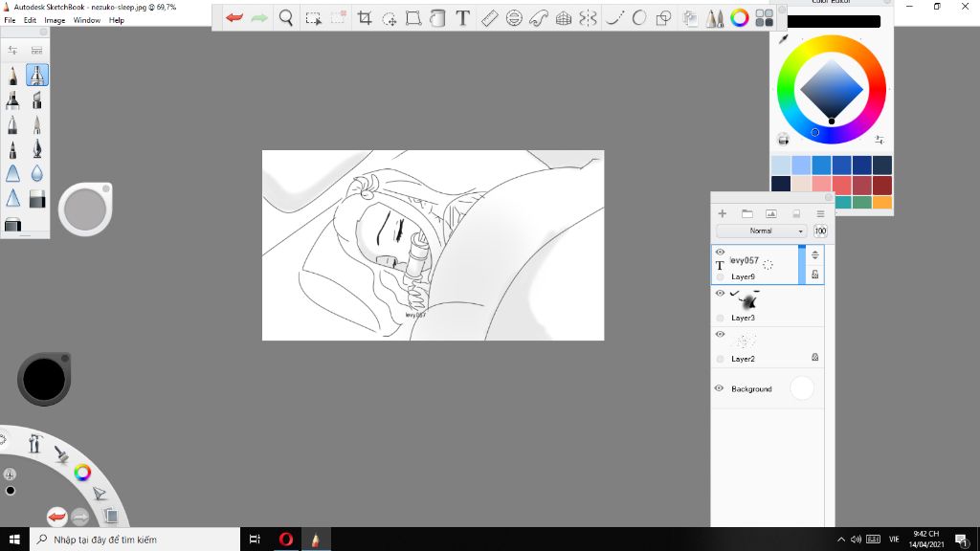Toggle the Layer Editor panel icon
This screenshot has width=980, height=551.
click(x=690, y=17)
